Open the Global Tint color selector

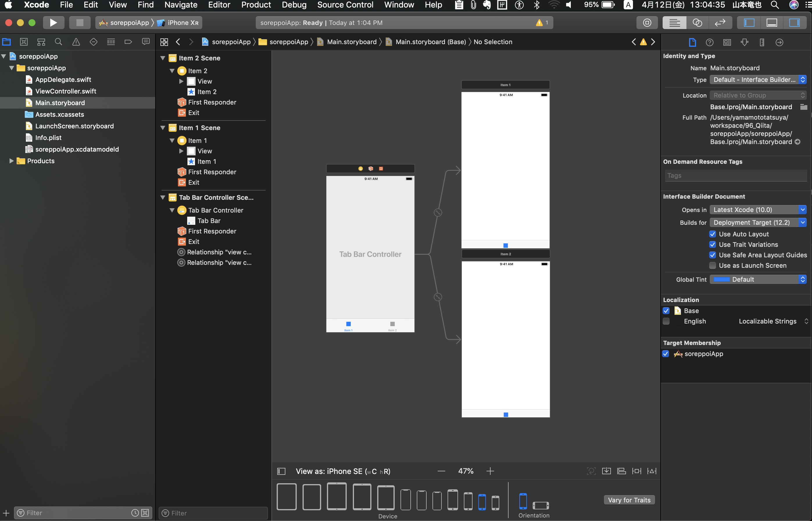click(x=758, y=279)
